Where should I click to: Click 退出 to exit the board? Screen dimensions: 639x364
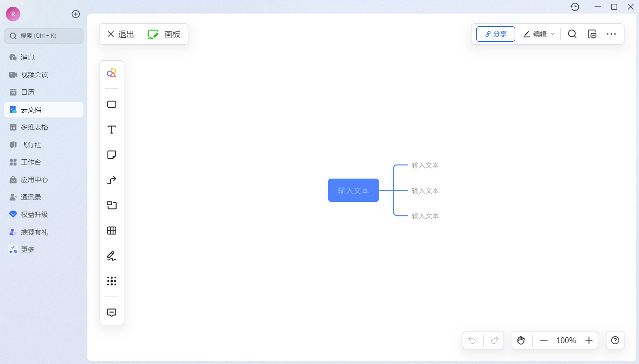pyautogui.click(x=120, y=34)
